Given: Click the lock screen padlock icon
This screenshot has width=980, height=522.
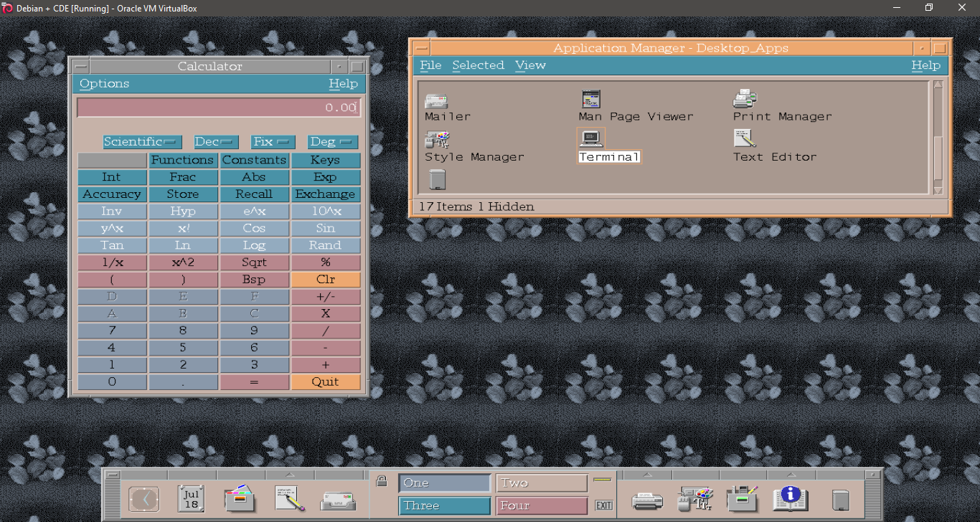Looking at the screenshot, I should click(x=382, y=481).
